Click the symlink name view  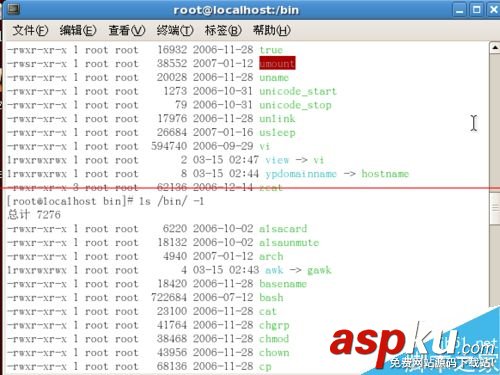tap(277, 160)
